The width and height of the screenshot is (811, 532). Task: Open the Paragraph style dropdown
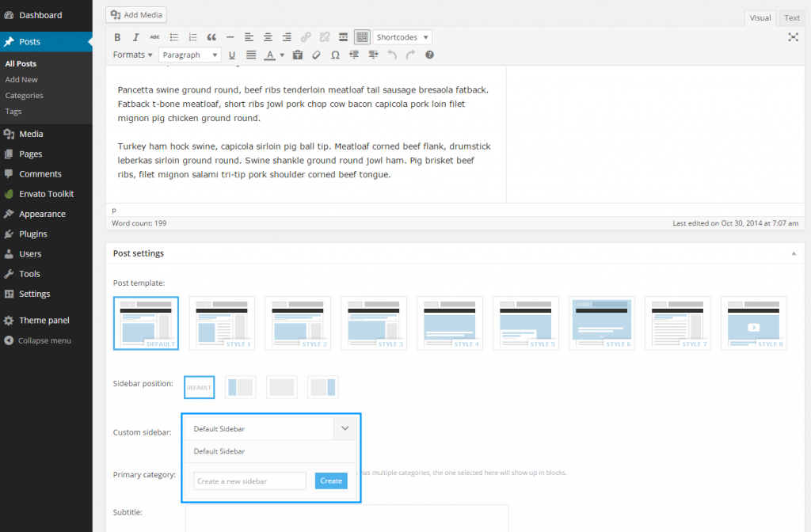pyautogui.click(x=189, y=55)
